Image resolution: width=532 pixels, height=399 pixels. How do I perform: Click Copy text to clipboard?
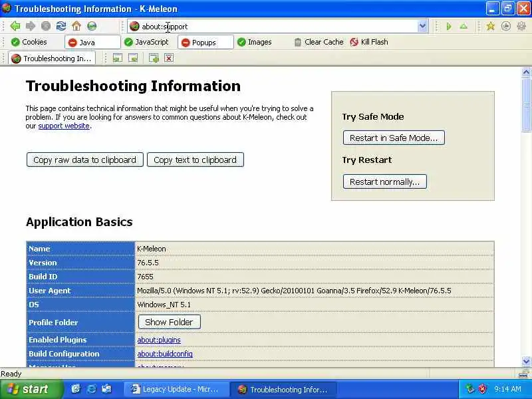point(195,160)
